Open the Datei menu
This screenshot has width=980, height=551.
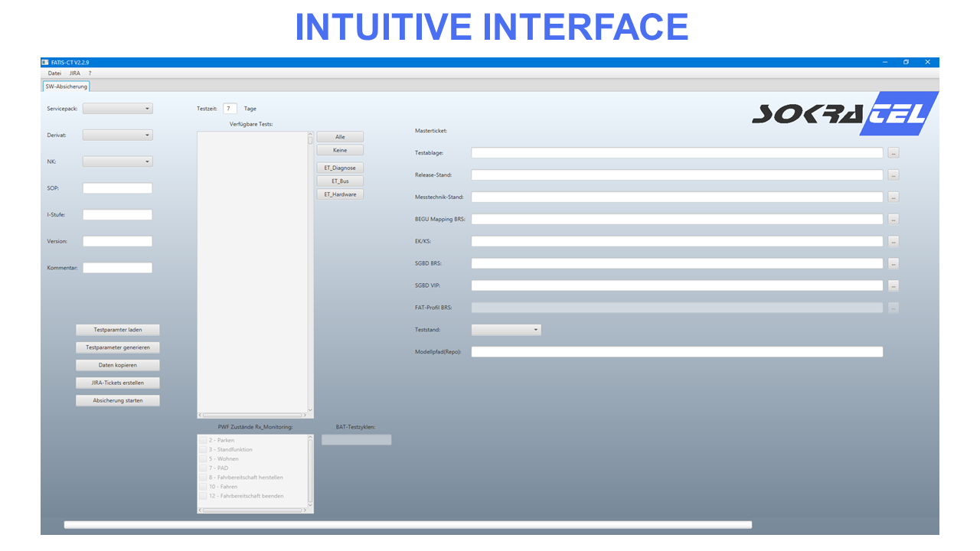[x=54, y=73]
